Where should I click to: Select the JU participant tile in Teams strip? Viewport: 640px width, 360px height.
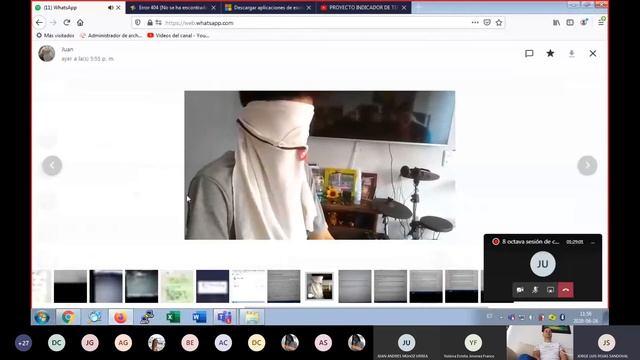(x=406, y=343)
